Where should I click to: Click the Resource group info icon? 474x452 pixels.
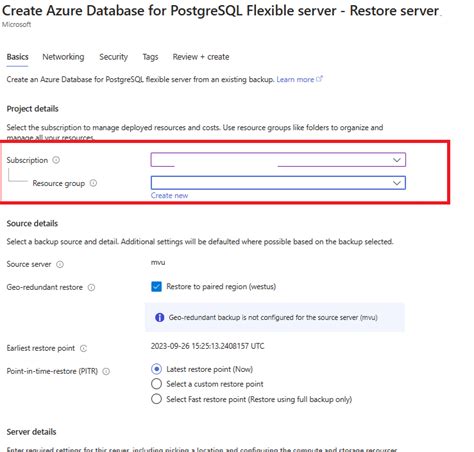click(x=93, y=183)
